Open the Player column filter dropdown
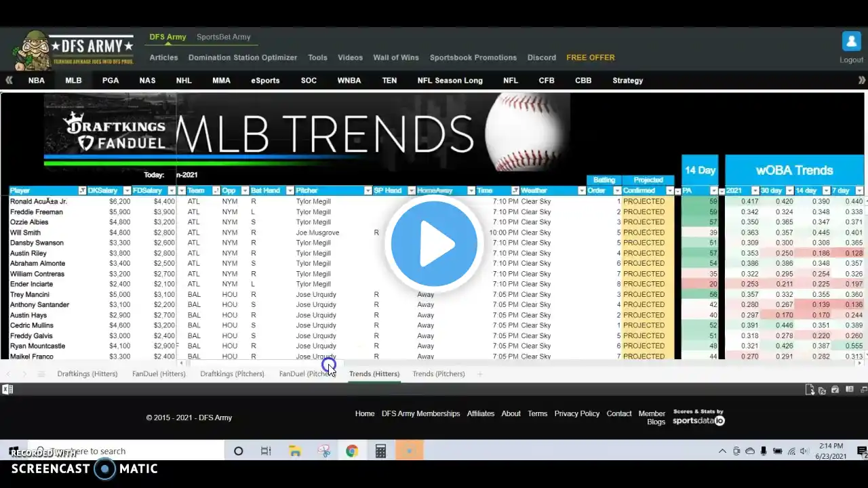Screen dimensions: 868x488 (82, 191)
